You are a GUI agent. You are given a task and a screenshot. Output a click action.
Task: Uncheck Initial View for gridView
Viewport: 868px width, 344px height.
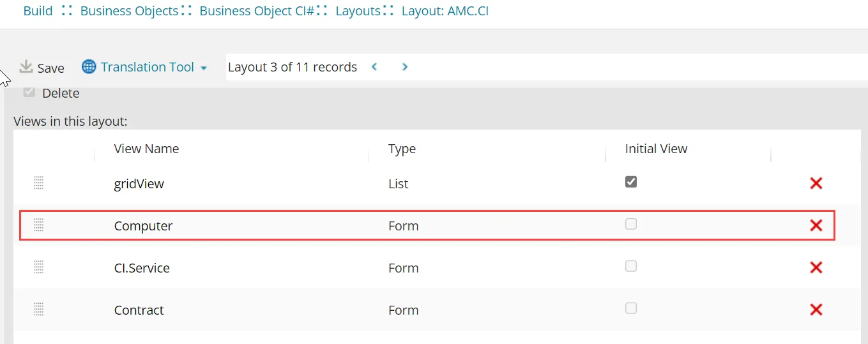coord(631,182)
